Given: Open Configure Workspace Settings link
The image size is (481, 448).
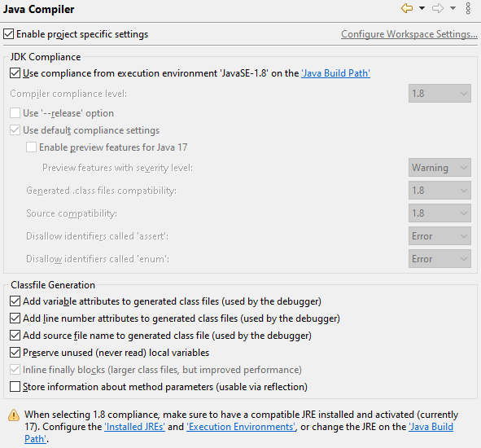Looking at the screenshot, I should coord(409,34).
